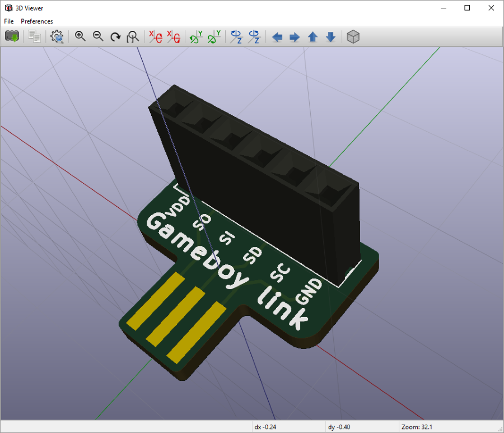504x433 pixels.
Task: Minimize the 3D Viewer window
Action: pyautogui.click(x=444, y=8)
